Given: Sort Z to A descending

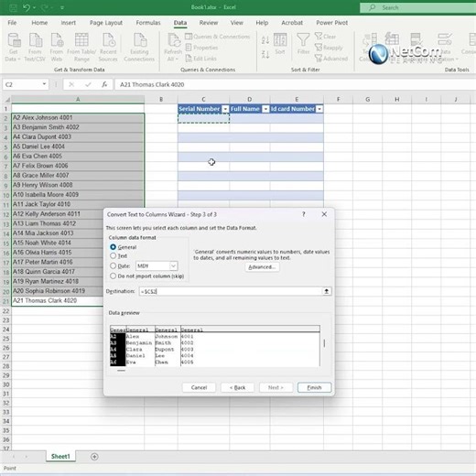Looking at the screenshot, I should tap(265, 55).
